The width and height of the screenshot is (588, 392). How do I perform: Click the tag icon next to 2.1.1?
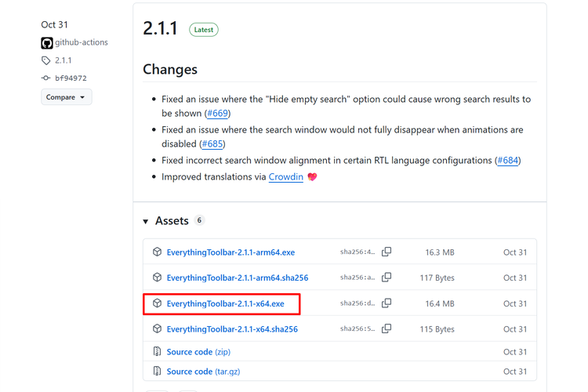[x=46, y=60]
